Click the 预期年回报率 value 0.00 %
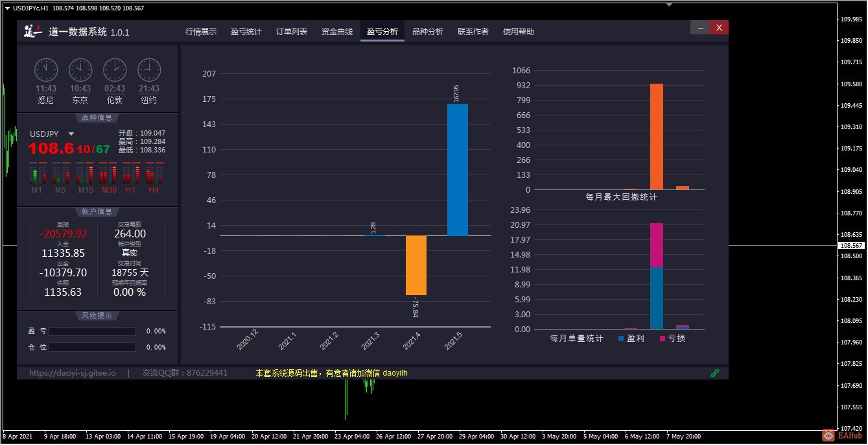Screen dimensions: 868x445 pos(130,292)
